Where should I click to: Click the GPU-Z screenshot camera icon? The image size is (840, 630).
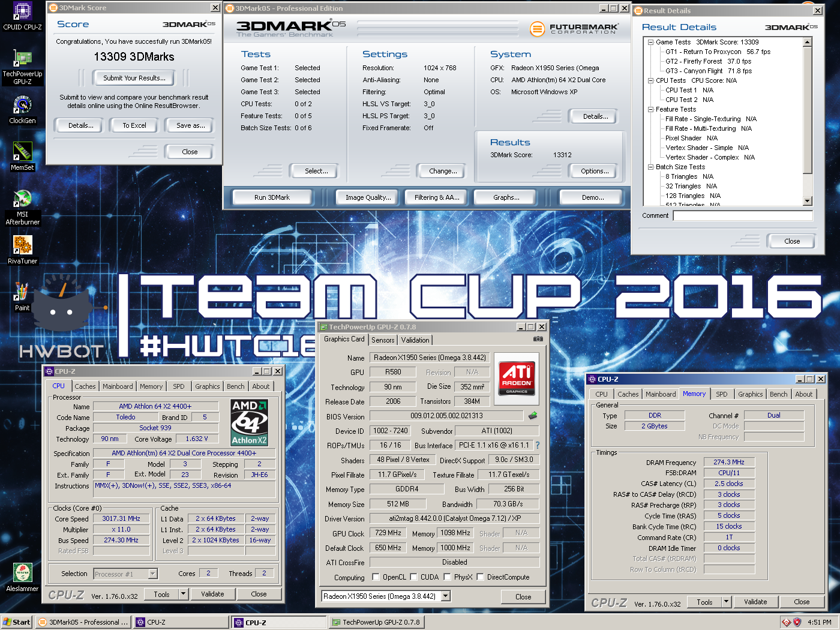point(538,339)
